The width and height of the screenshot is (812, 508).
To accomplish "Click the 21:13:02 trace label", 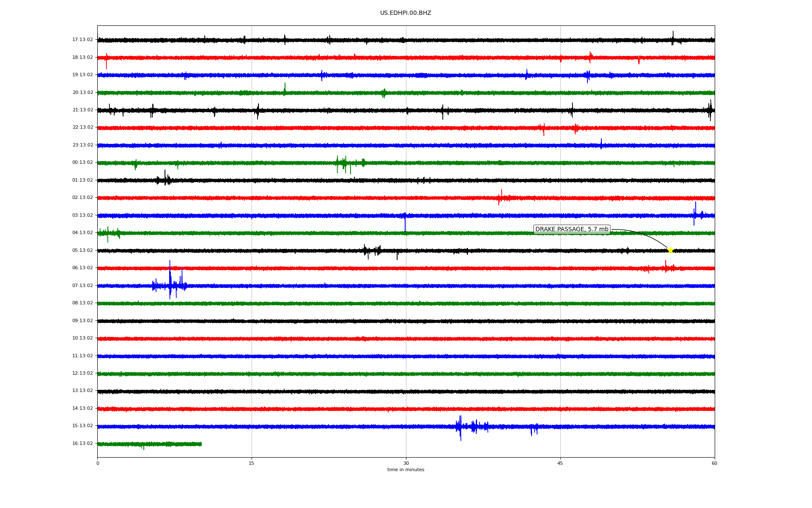I will click(82, 110).
